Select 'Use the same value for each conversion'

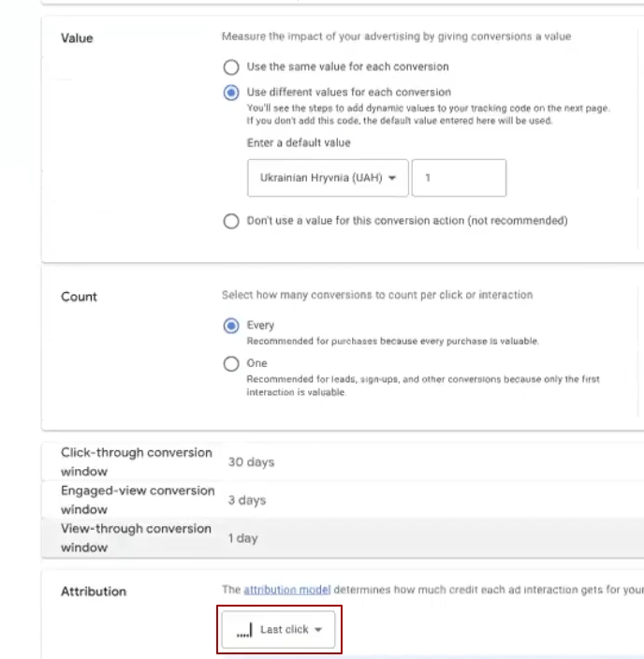tap(230, 67)
